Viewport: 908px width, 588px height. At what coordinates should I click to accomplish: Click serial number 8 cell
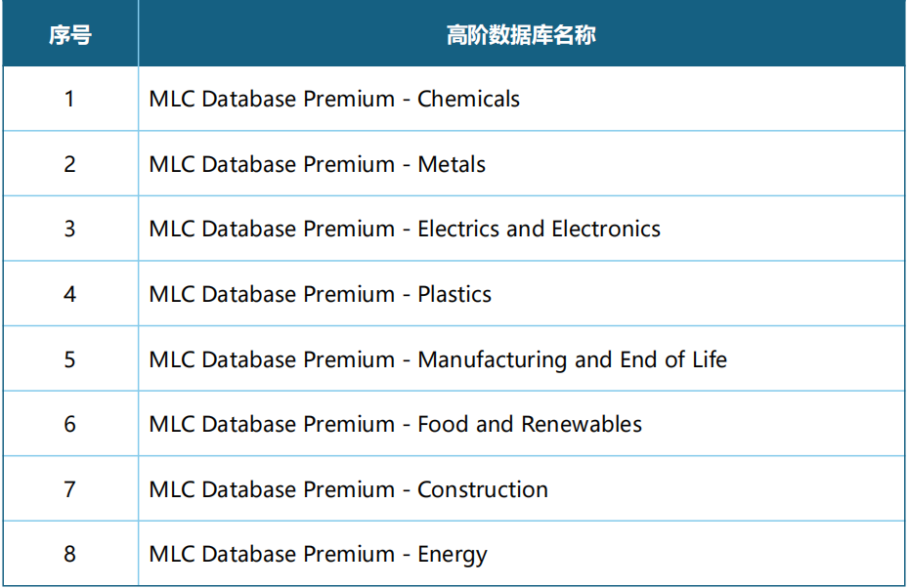70,554
